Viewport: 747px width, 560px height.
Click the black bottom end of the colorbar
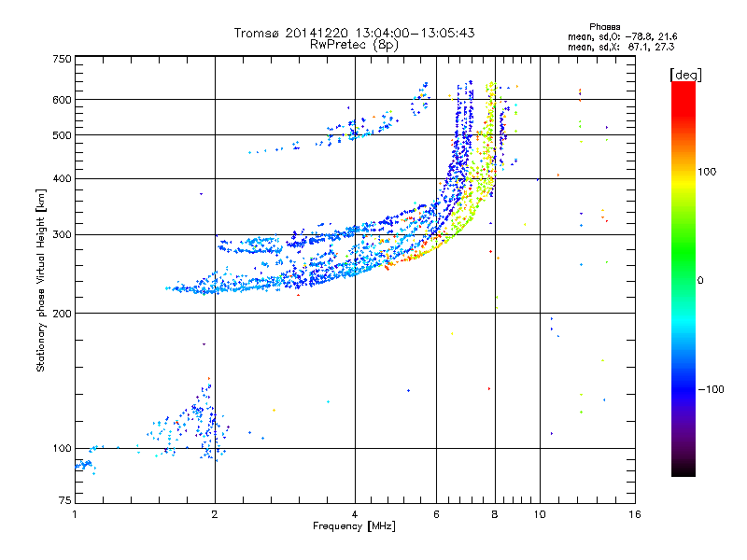(684, 469)
